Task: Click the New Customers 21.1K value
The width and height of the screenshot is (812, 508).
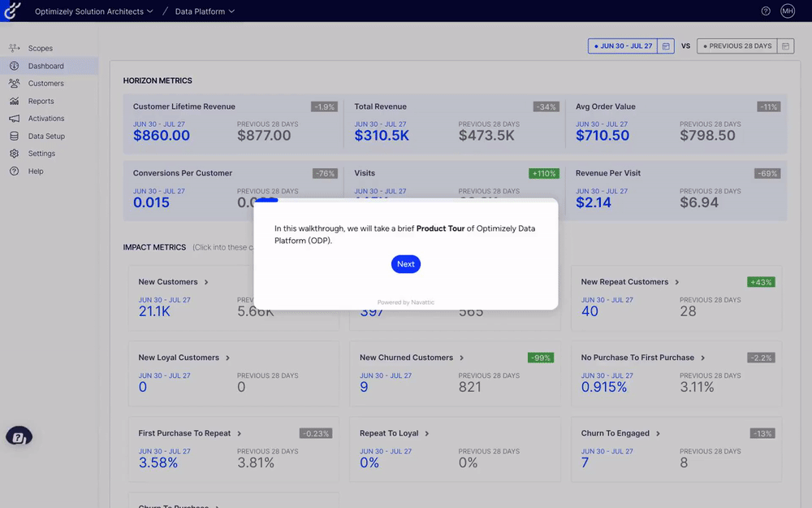Action: pos(154,311)
